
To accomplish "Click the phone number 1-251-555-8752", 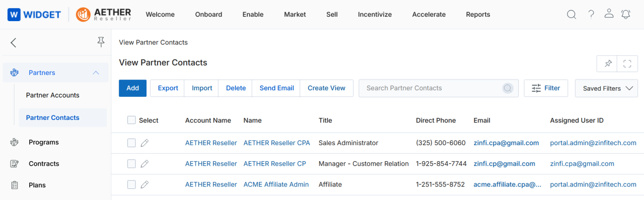I will point(440,184).
